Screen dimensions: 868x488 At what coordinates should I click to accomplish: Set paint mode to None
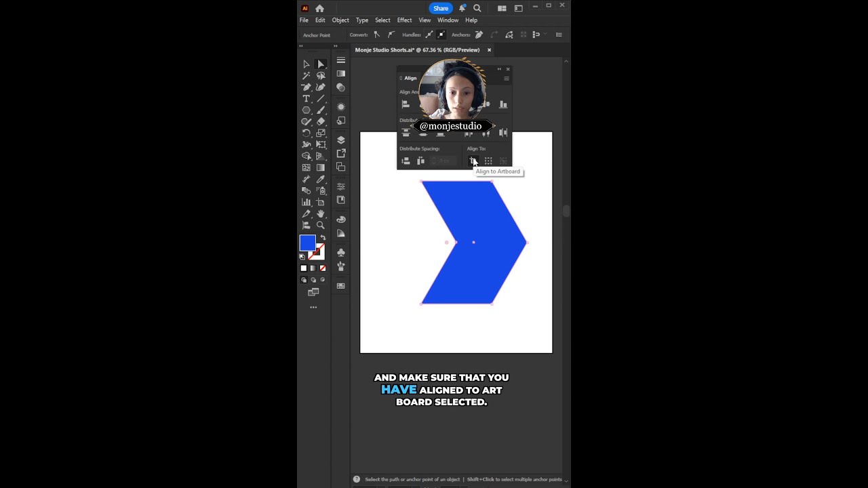[323, 268]
